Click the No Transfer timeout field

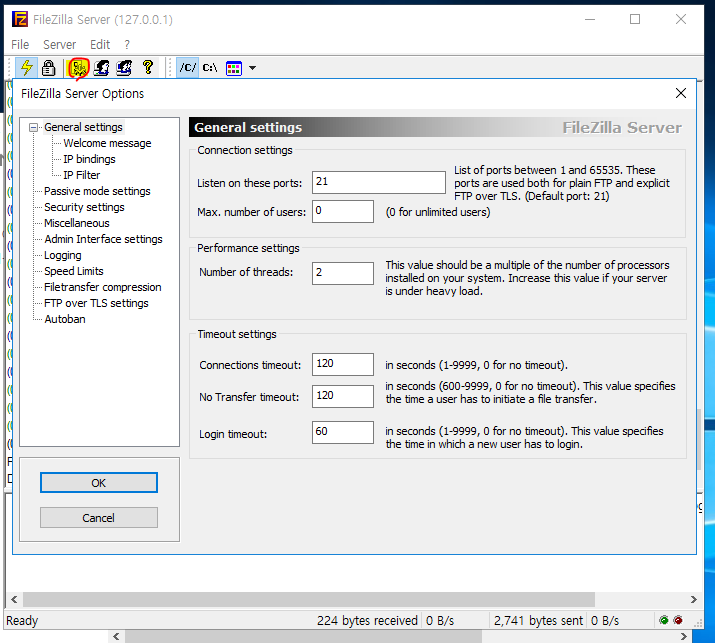pyautogui.click(x=343, y=396)
